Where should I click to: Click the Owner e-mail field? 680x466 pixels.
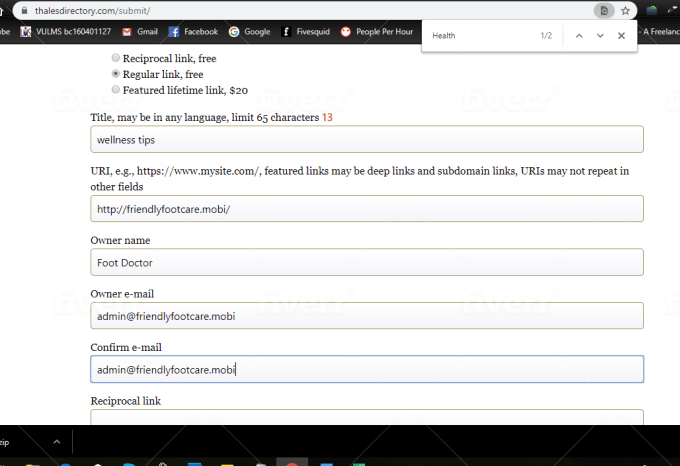[x=366, y=316]
